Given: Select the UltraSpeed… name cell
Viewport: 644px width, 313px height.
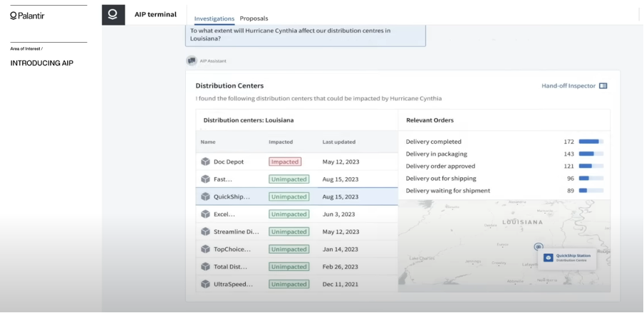Looking at the screenshot, I should tap(233, 284).
